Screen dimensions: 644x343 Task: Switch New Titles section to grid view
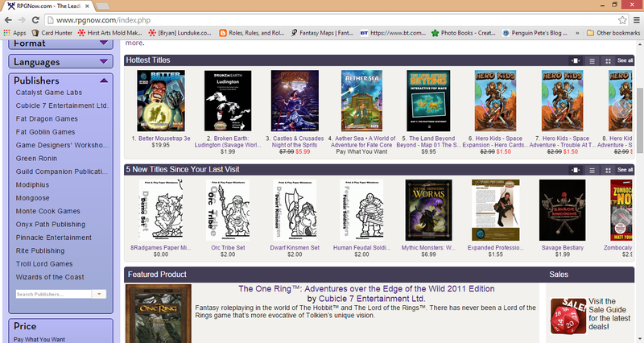(x=608, y=170)
